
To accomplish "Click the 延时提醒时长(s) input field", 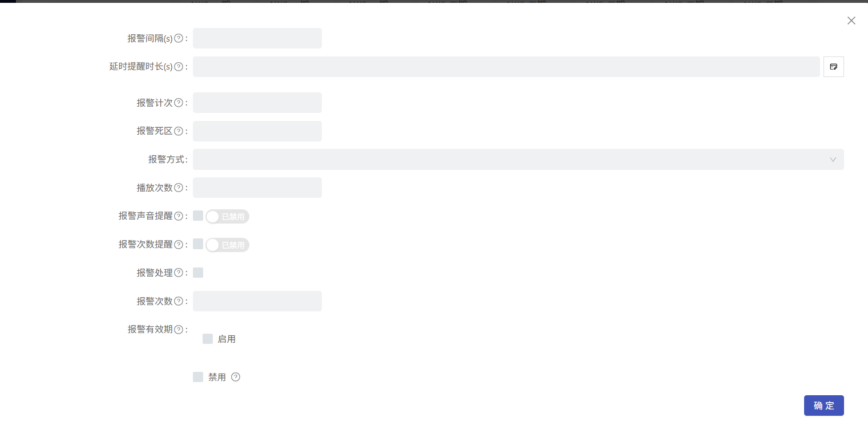I will tap(506, 67).
